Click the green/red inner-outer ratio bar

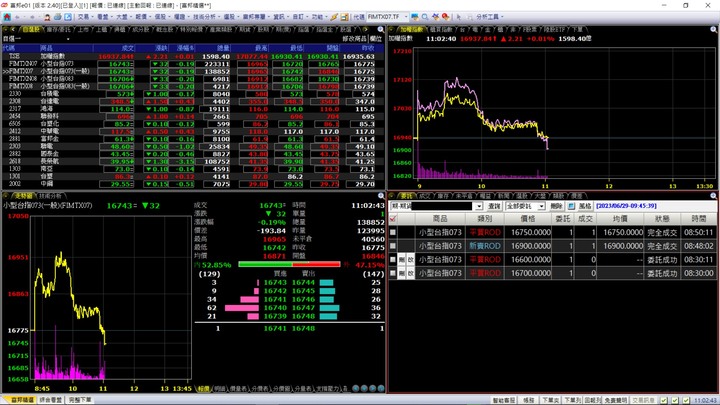coord(289,264)
